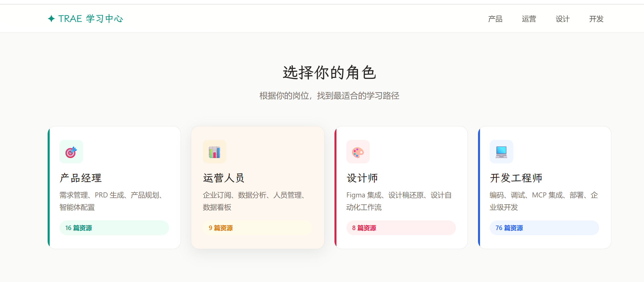The height and width of the screenshot is (282, 644).
Task: Open the 产品 navigation menu item
Action: tap(495, 19)
